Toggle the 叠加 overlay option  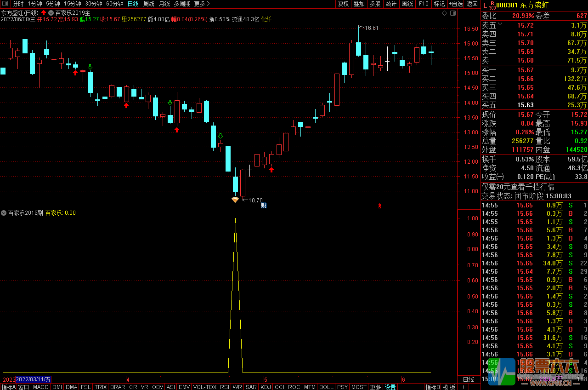point(359,4)
